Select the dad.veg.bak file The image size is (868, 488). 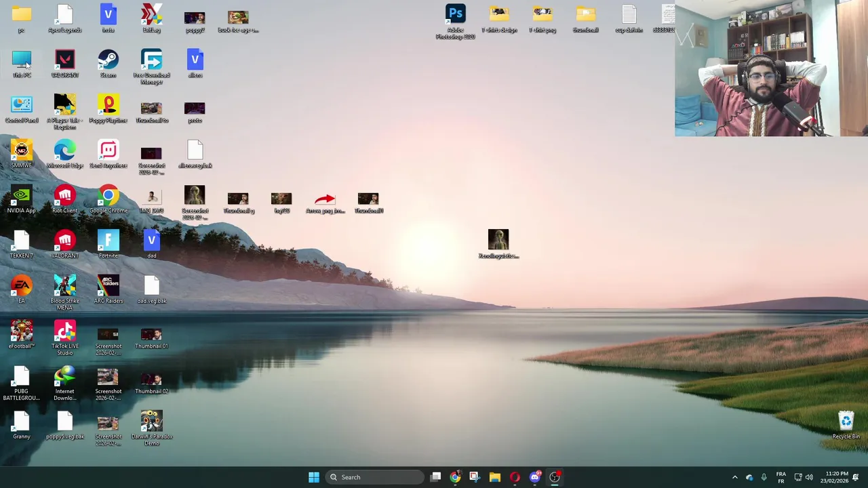(151, 290)
